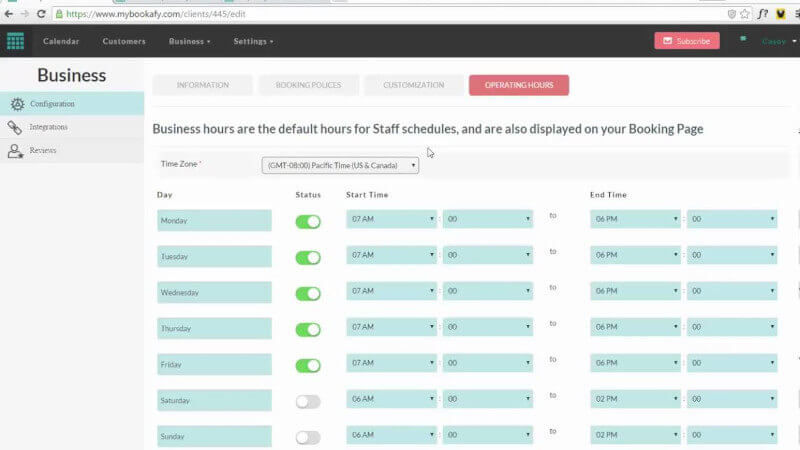Toggle Wednesday status off
Image resolution: width=800 pixels, height=450 pixels.
tap(308, 293)
